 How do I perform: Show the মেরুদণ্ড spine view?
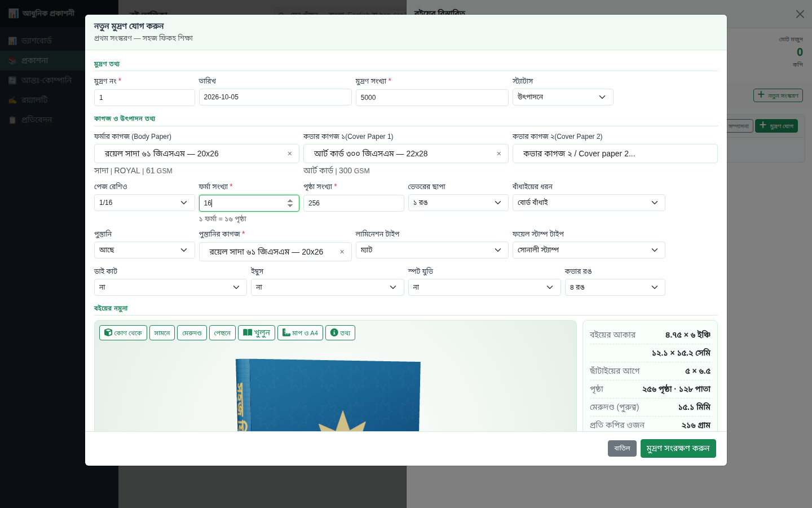coord(192,333)
